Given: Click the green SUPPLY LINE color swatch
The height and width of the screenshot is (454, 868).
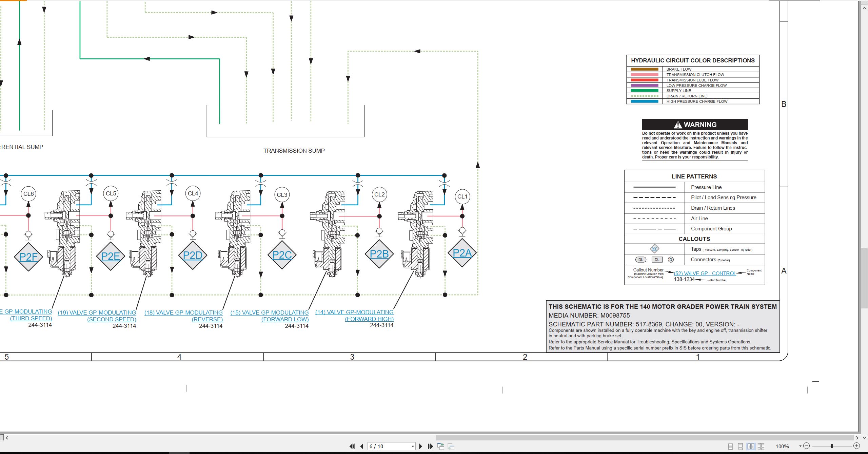Looking at the screenshot, I should point(645,91).
